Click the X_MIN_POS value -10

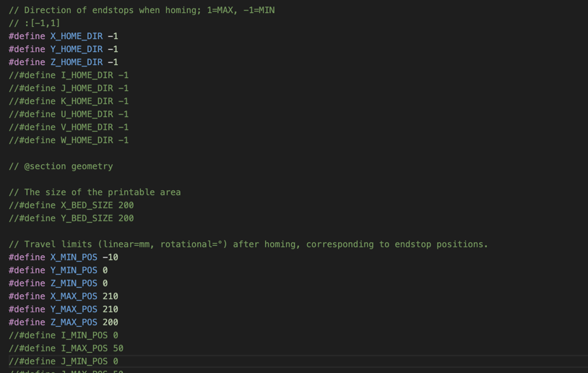tap(111, 257)
